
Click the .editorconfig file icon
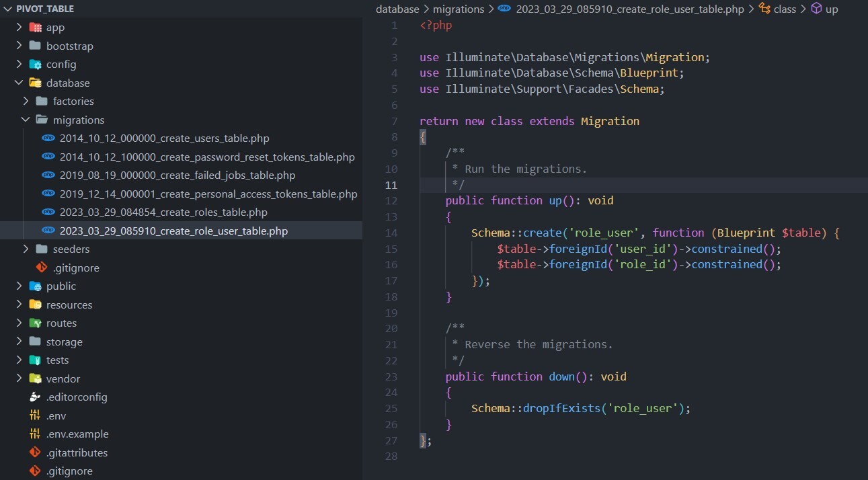(35, 397)
